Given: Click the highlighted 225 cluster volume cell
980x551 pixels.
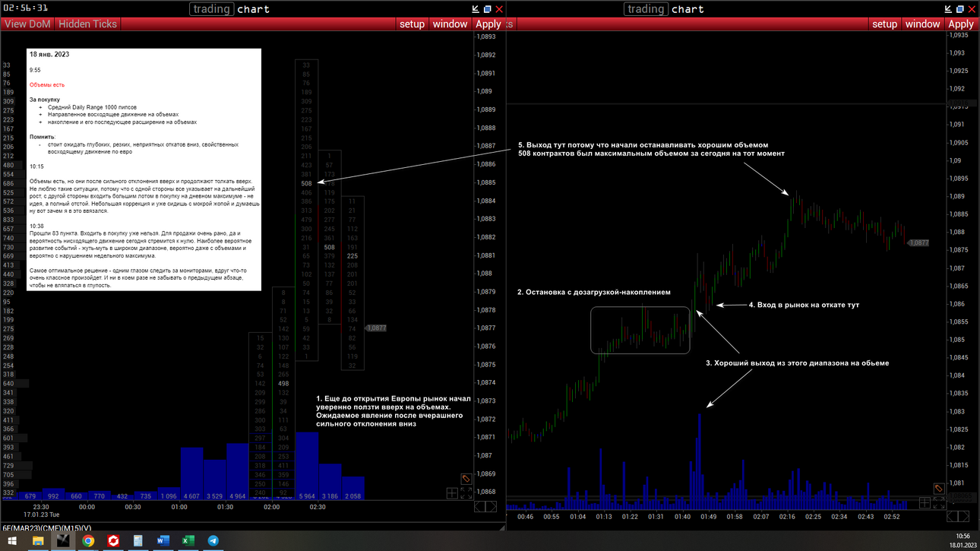Looking at the screenshot, I should pyautogui.click(x=352, y=256).
